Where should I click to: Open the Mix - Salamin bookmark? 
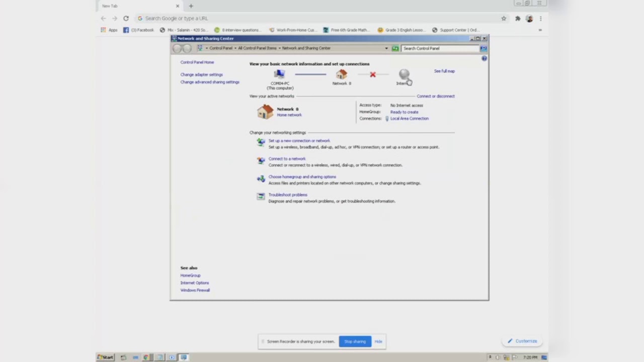(183, 30)
